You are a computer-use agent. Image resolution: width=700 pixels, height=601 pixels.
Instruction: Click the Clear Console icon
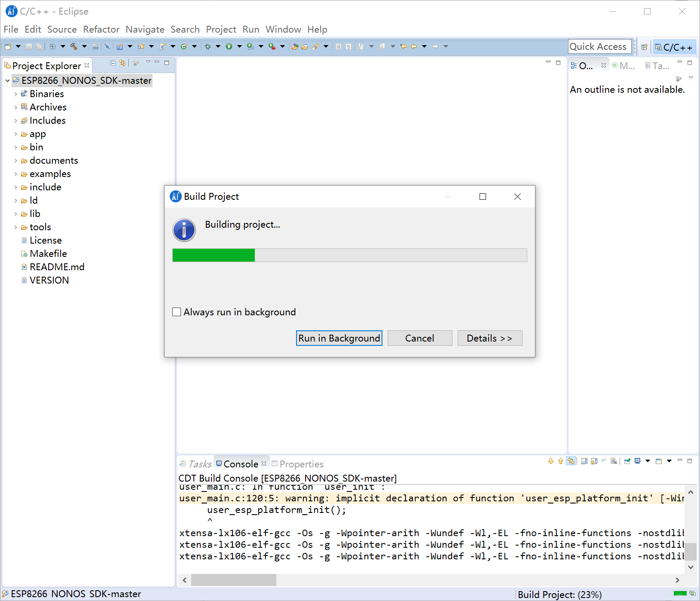tap(614, 461)
